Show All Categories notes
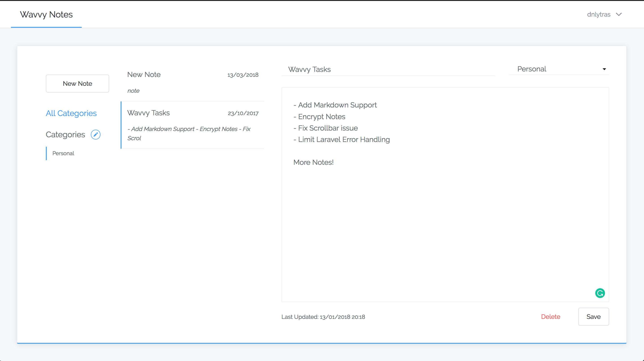The image size is (644, 361). 71,113
